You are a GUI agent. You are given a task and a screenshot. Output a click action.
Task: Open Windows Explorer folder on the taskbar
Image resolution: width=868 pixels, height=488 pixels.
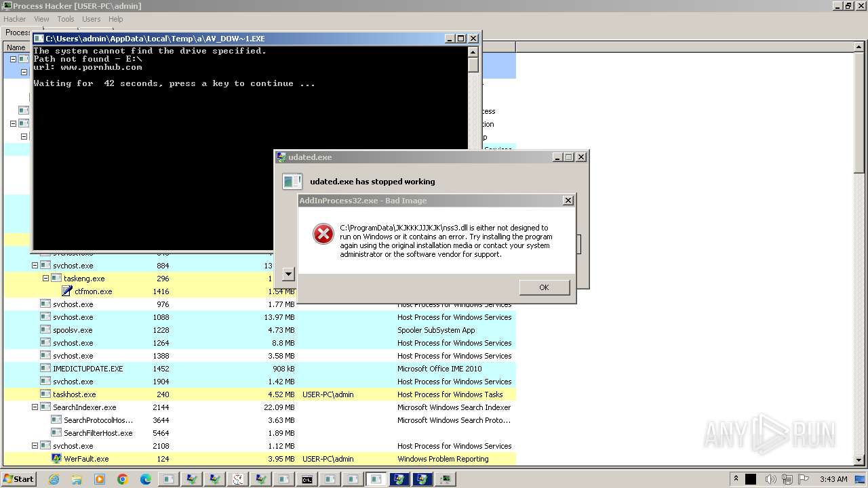coord(77,479)
